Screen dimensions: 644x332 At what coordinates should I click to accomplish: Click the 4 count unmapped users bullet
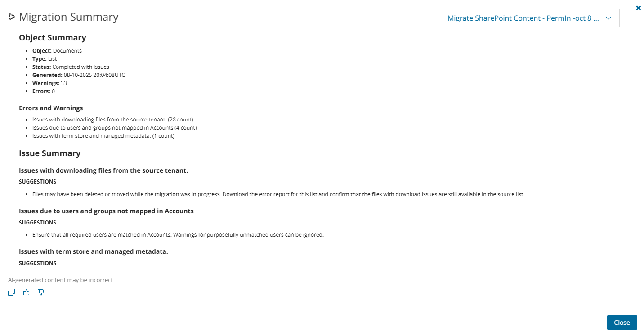(x=114, y=128)
